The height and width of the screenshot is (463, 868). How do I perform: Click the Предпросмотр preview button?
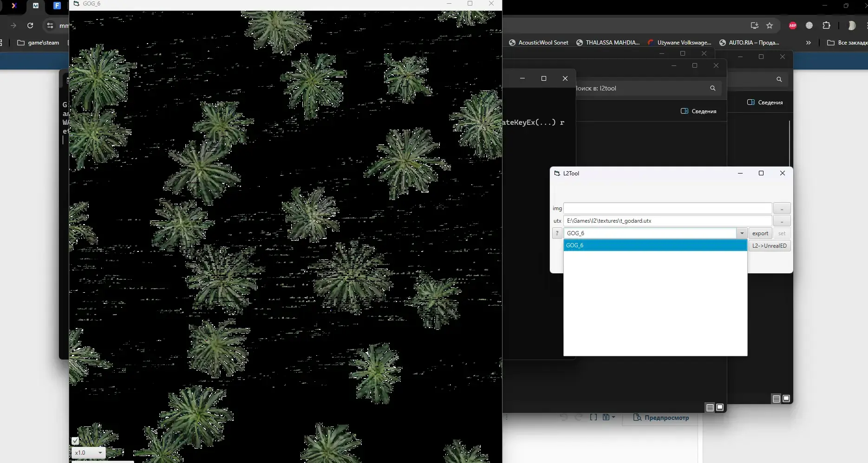661,418
